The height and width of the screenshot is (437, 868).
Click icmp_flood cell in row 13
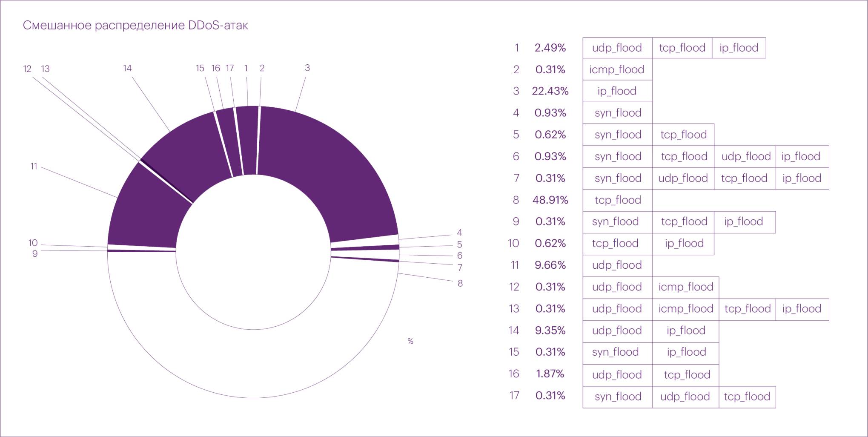(685, 309)
